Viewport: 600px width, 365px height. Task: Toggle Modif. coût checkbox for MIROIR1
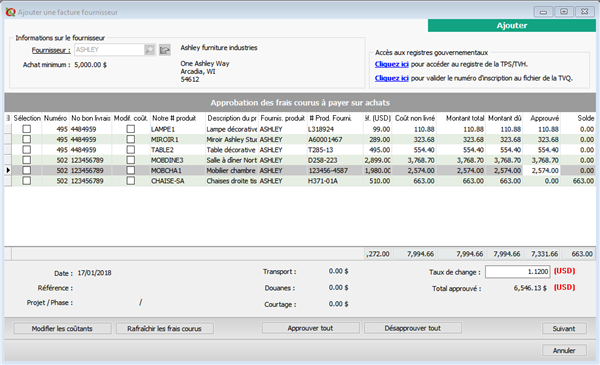pyautogui.click(x=130, y=139)
